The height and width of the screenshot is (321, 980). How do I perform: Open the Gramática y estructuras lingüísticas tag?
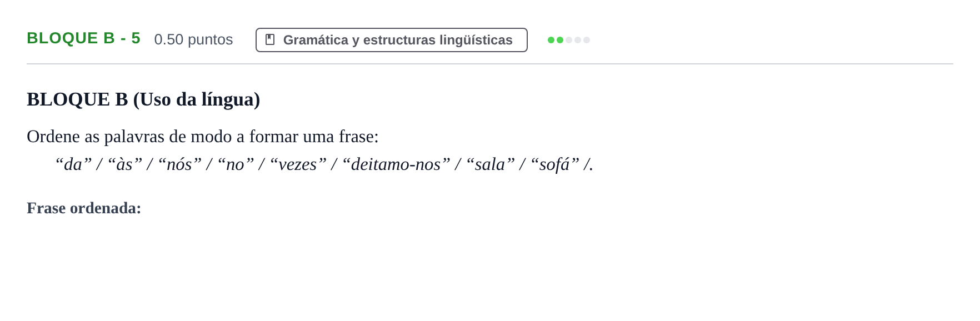391,40
